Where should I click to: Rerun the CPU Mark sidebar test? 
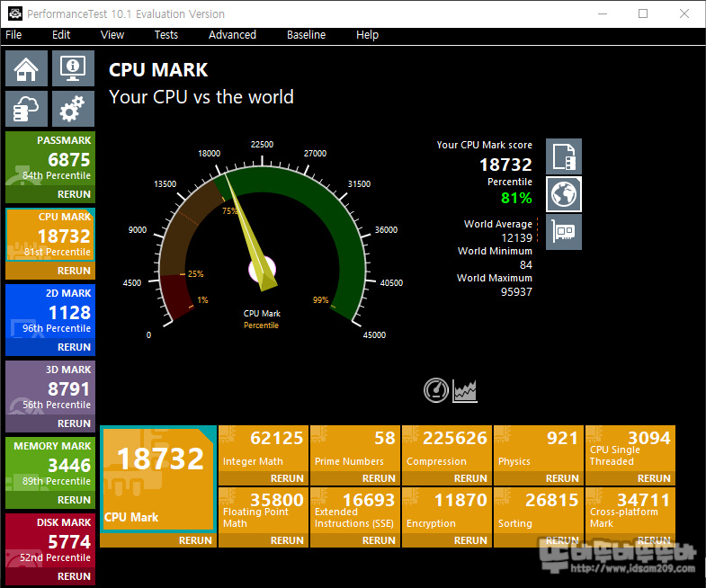point(74,271)
